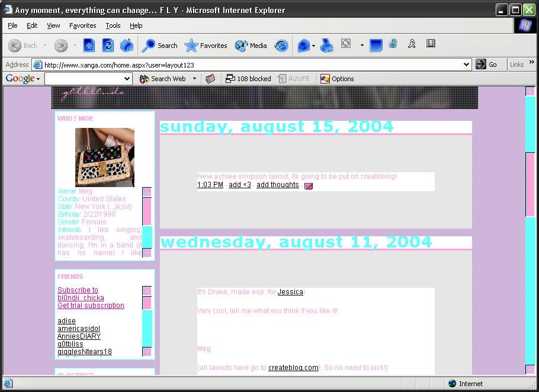This screenshot has height=392, width=539.
Task: Click the pencil cup toolbar icon
Action: pos(393,44)
